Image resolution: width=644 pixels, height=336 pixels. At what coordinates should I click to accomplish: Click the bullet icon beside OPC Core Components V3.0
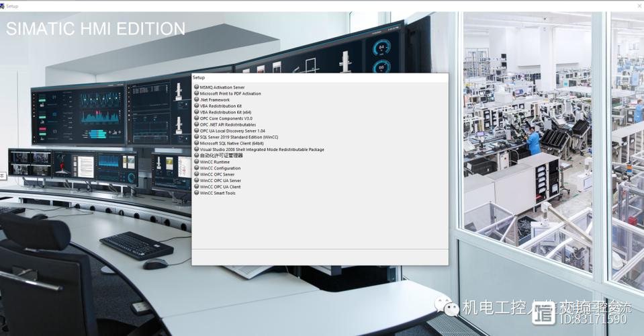(196, 118)
